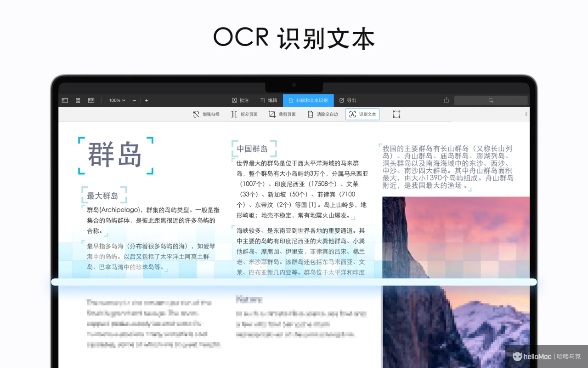
Task: Click the paragraph starting 最早指多岛海
Action: [151, 256]
